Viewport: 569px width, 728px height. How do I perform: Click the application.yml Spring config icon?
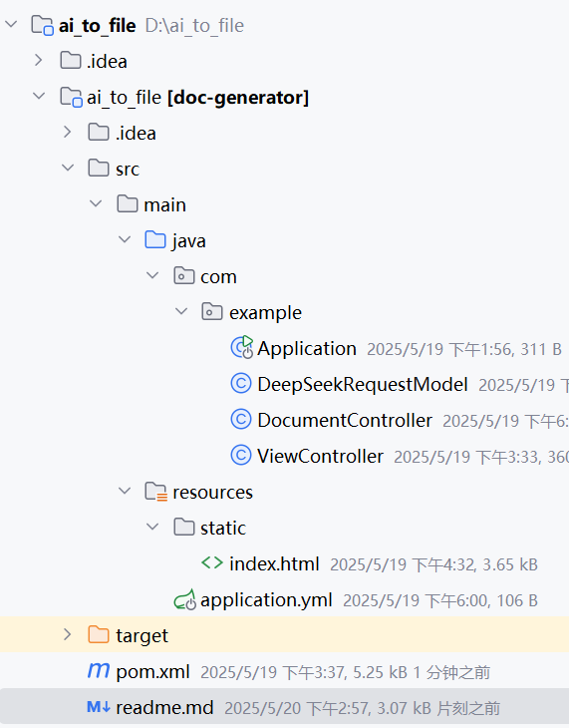184,599
